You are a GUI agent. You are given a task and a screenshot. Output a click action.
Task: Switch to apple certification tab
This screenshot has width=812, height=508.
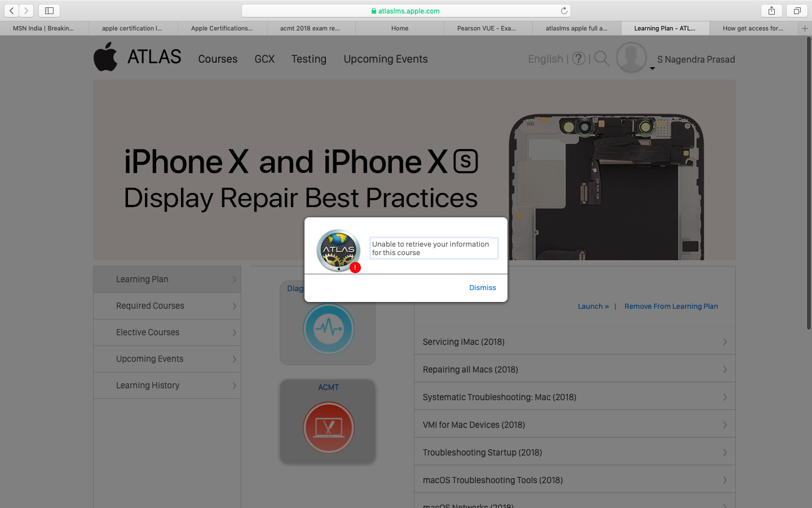click(133, 28)
